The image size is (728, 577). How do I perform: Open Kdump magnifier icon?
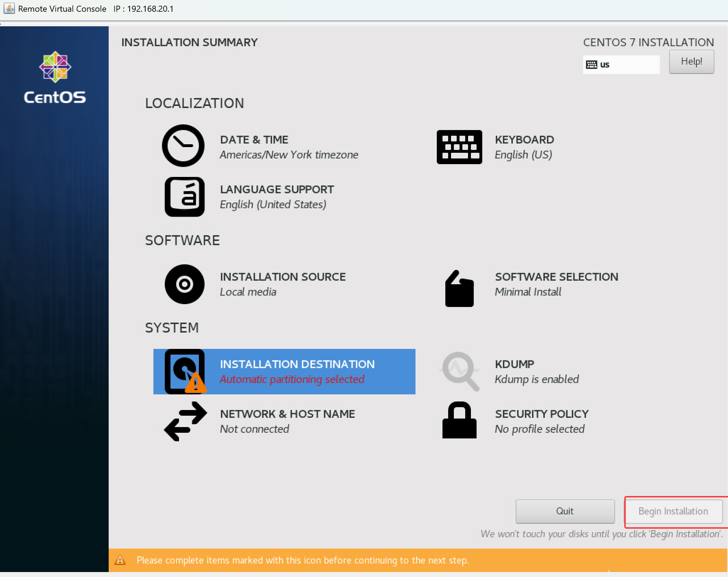[x=460, y=371]
